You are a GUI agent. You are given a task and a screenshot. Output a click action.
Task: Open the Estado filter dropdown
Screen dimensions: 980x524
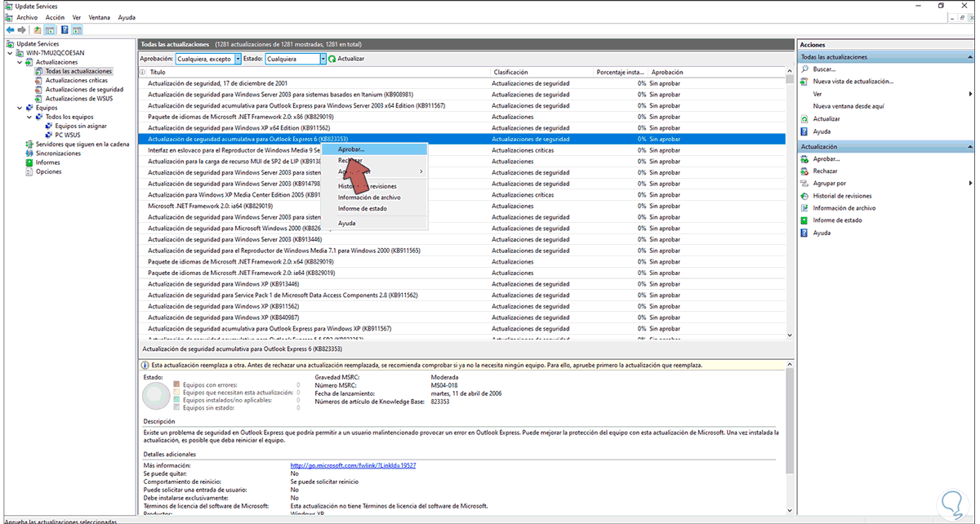click(323, 59)
